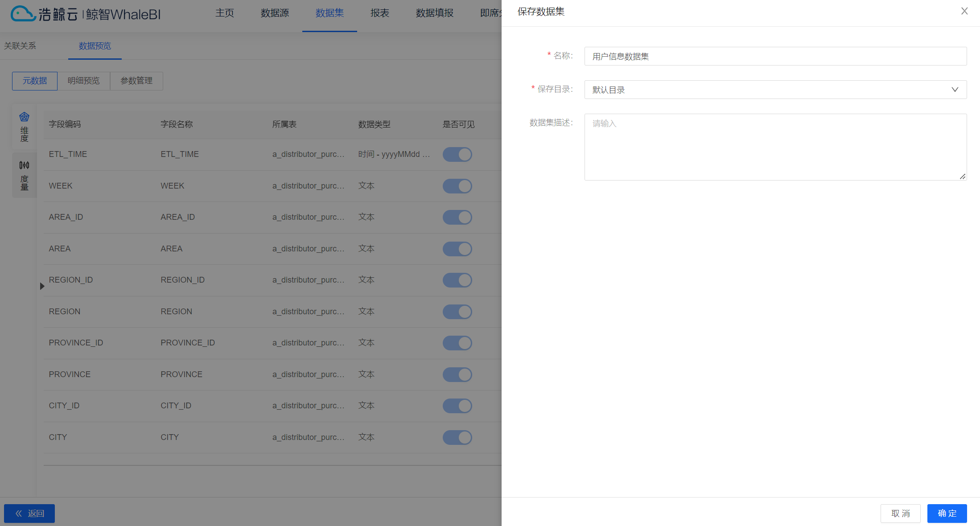
Task: Switch to 数据预览 tab
Action: pos(95,46)
